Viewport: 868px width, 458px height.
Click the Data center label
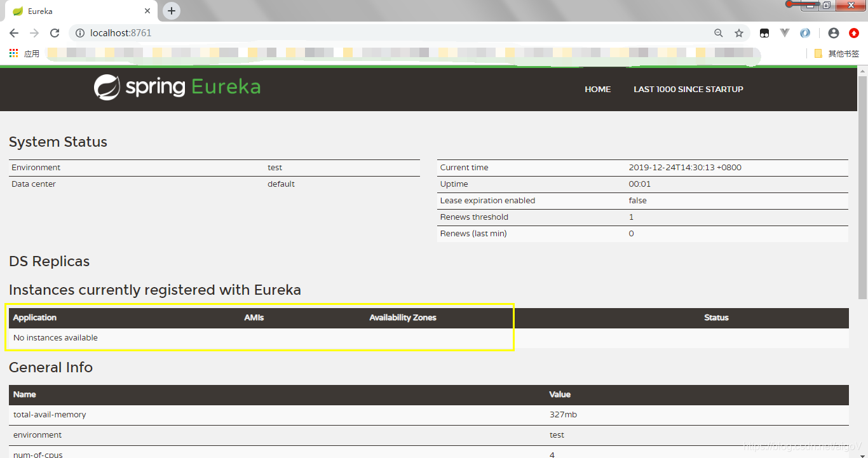click(x=34, y=184)
